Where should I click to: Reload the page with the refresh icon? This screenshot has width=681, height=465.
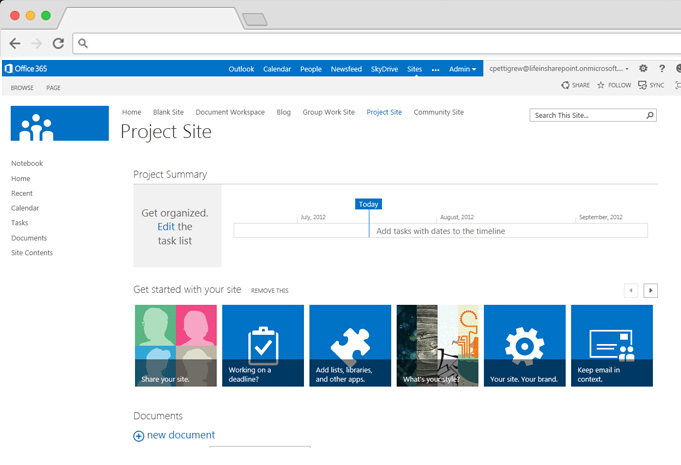point(58,43)
